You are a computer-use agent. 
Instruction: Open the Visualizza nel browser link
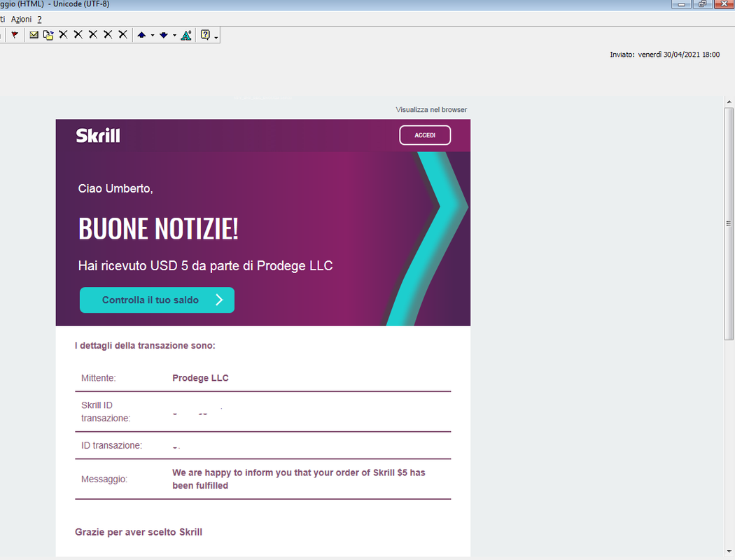[431, 110]
